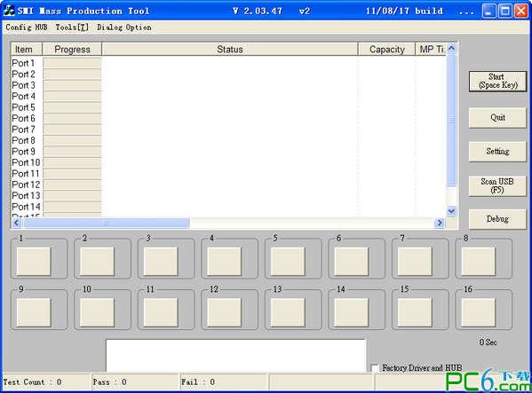
Task: Minimize the SMI Mass Production Tool window
Action: [x=488, y=12]
